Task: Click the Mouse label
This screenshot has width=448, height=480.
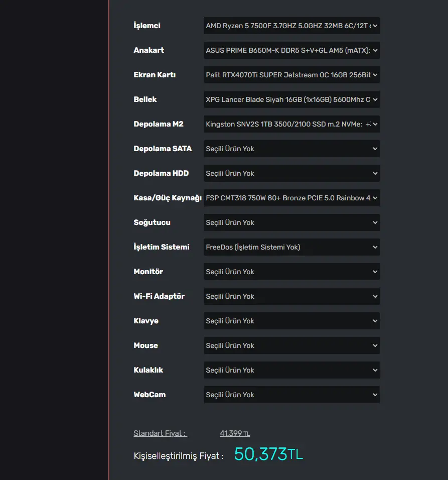Action: point(146,345)
